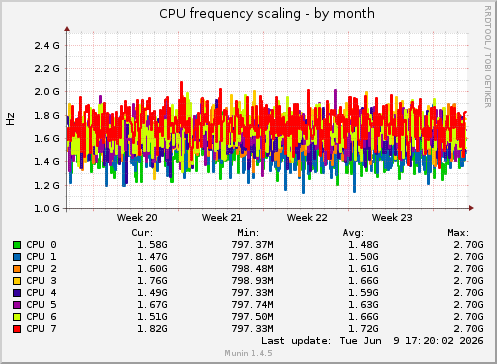This screenshot has width=497, height=364.
Task: Click the y-axis arrowhead at chart top
Action: 67,29
